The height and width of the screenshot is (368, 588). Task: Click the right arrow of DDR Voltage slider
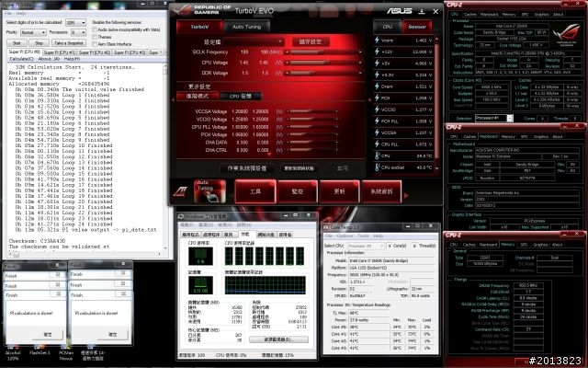click(x=361, y=74)
